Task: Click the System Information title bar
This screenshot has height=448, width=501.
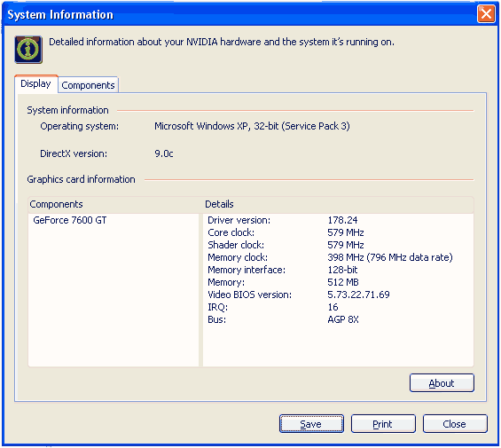Action: (239, 14)
